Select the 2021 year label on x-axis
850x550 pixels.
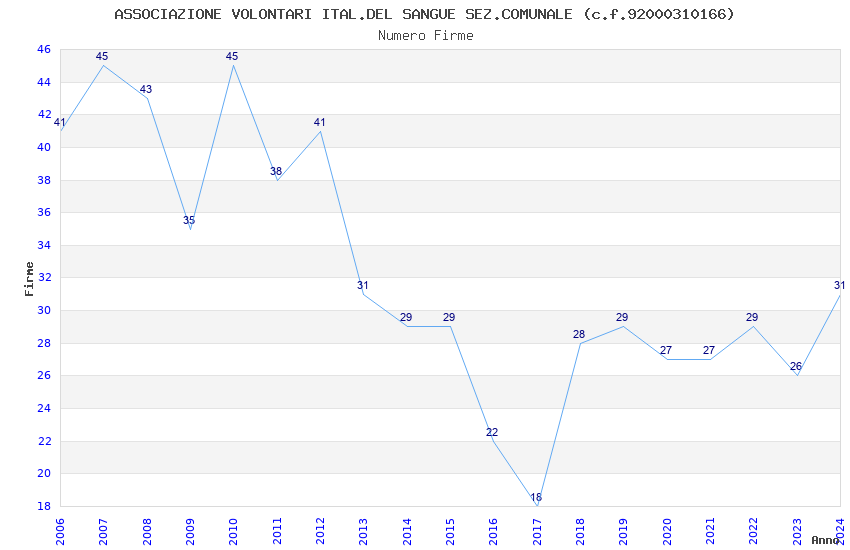pyautogui.click(x=710, y=531)
